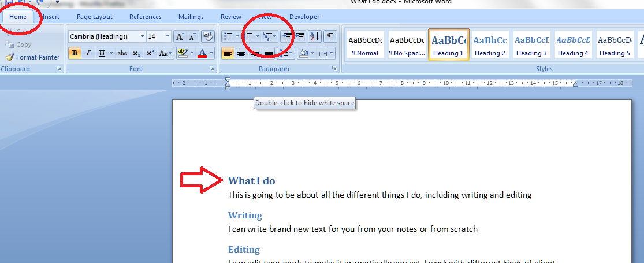Apply the Heading 2 style
The width and height of the screenshot is (644, 263).
point(490,45)
